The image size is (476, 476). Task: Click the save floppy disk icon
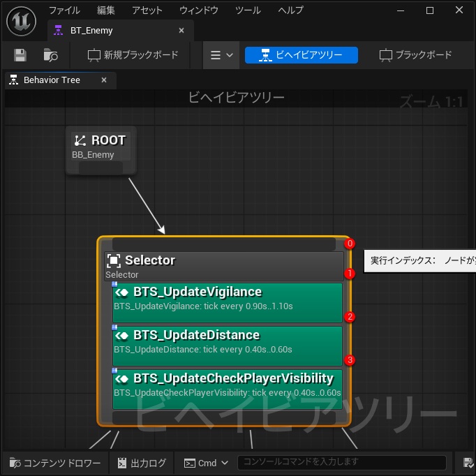coord(20,55)
